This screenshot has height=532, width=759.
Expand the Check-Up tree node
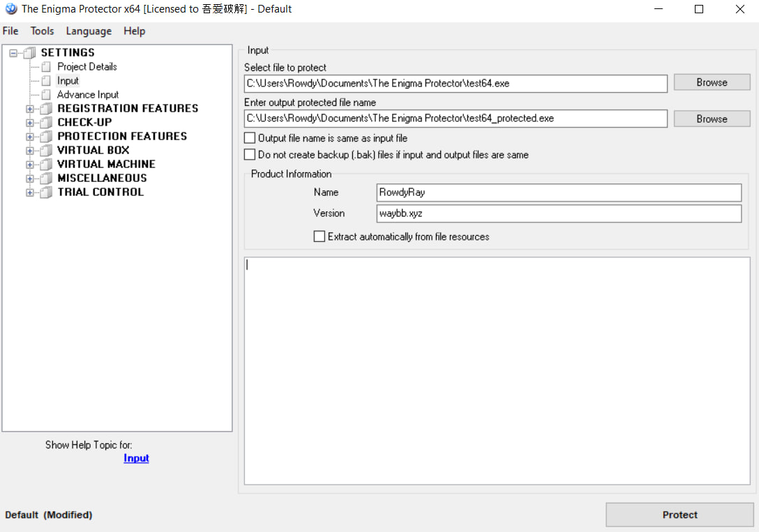point(30,123)
